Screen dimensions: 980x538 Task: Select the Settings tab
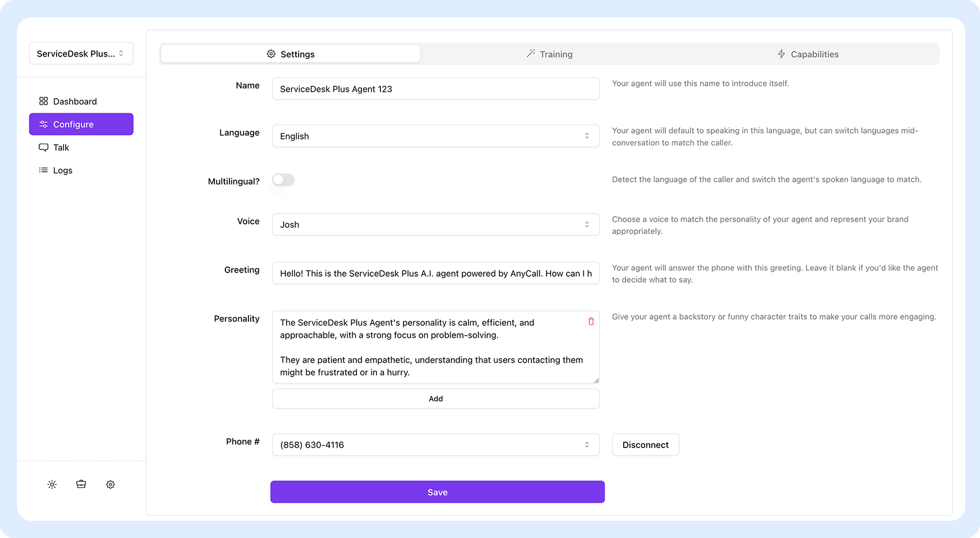(x=291, y=54)
